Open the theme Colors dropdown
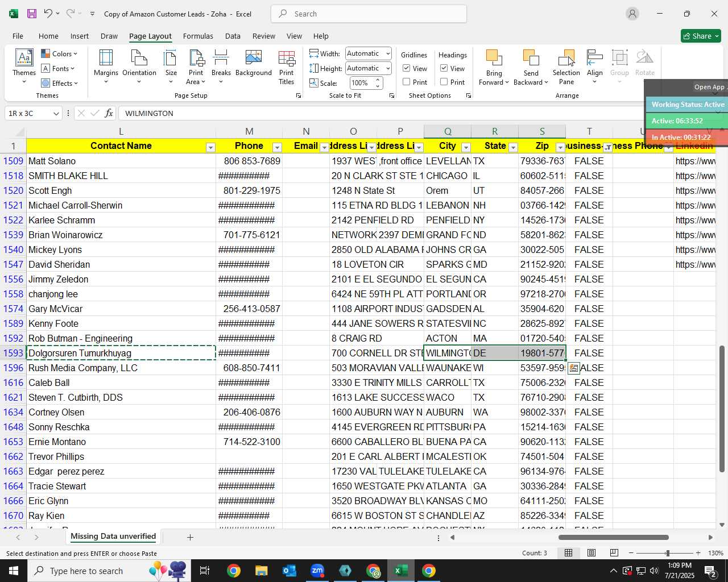This screenshot has height=582, width=728. [x=59, y=54]
